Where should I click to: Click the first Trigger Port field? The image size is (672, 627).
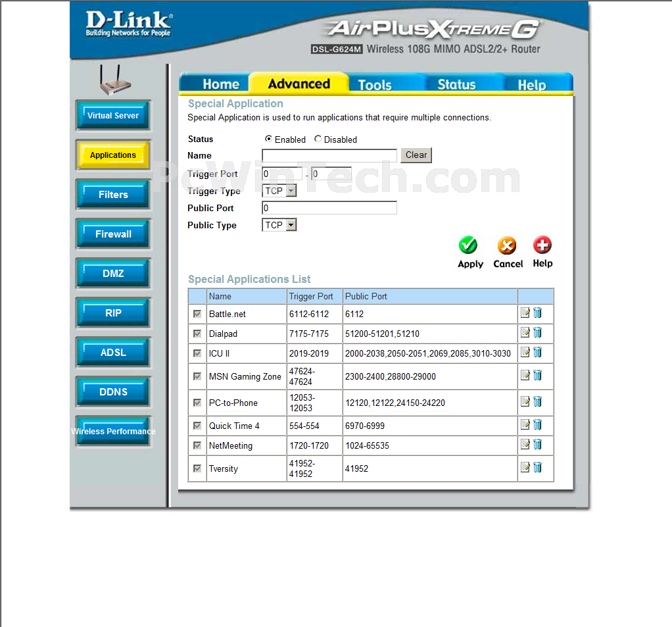click(x=282, y=174)
